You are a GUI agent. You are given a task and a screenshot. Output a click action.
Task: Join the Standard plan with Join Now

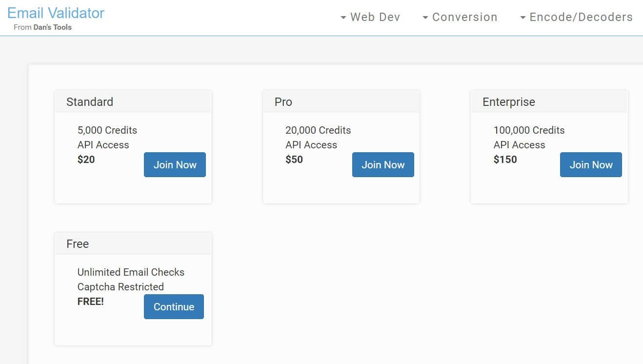coord(175,165)
